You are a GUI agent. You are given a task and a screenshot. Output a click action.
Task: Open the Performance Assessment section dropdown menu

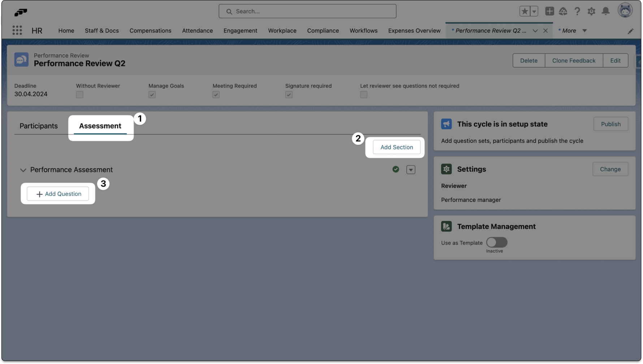411,170
